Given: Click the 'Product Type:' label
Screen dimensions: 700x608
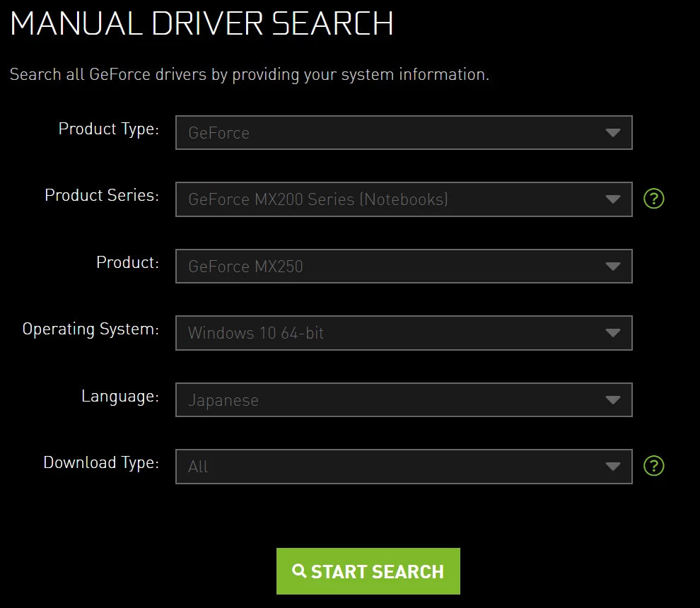Looking at the screenshot, I should (108, 129).
